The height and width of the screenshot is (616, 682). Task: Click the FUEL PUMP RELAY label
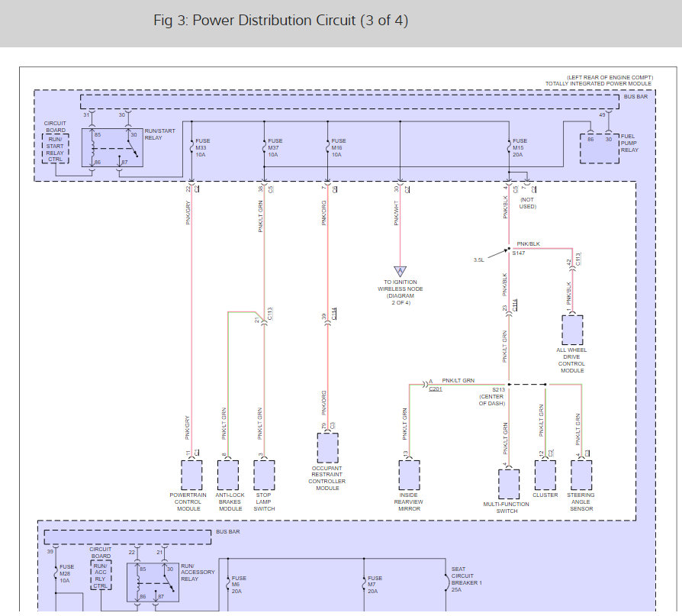(x=629, y=144)
